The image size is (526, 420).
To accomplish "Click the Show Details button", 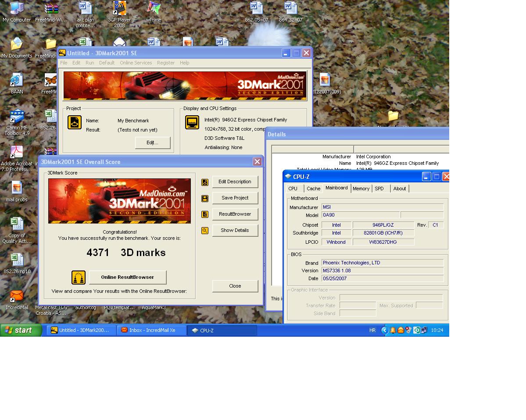I will click(235, 230).
